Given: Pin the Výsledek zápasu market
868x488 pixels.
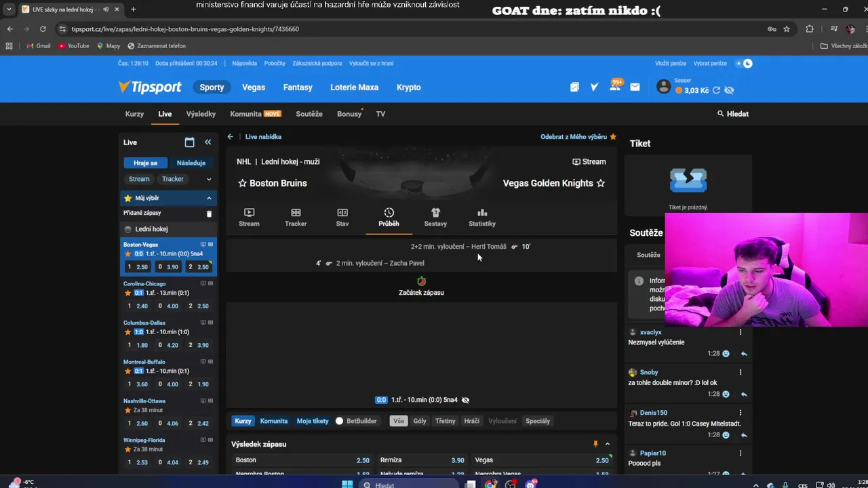Looking at the screenshot, I should 595,444.
